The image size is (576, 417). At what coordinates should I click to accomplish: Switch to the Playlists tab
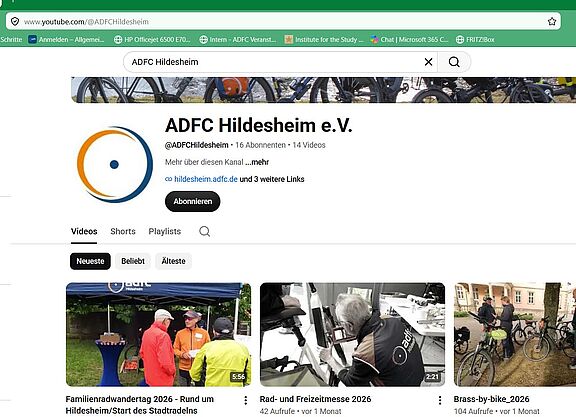coord(165,231)
